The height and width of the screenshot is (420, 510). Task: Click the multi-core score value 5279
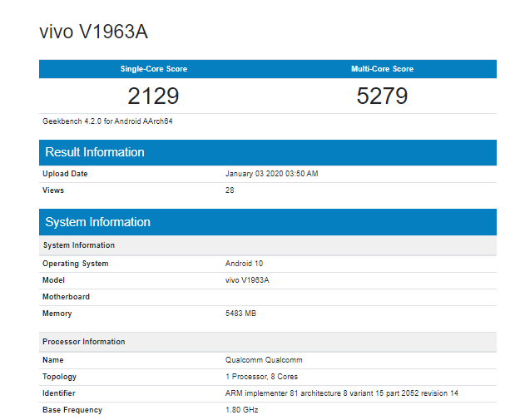(x=382, y=96)
